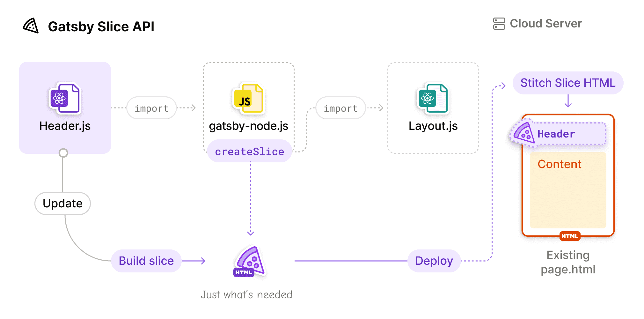Click the Update pill label

pyautogui.click(x=62, y=204)
